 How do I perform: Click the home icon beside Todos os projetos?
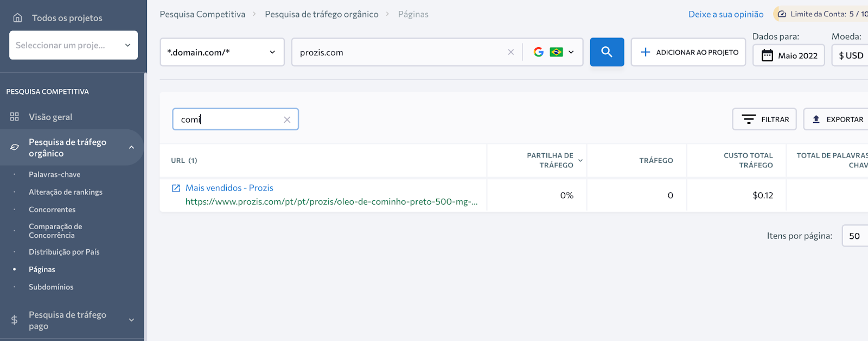pyautogui.click(x=17, y=18)
